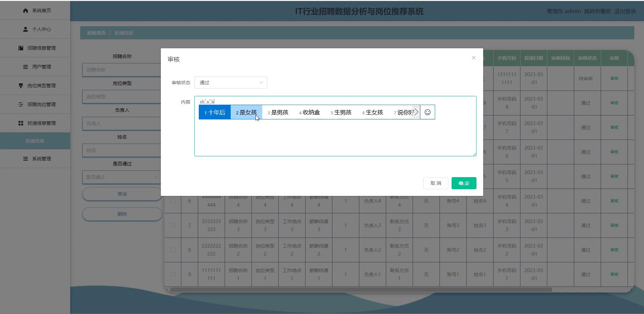644x314 pixels.
Task: Focus the 招聘名称 search field
Action: click(x=122, y=70)
